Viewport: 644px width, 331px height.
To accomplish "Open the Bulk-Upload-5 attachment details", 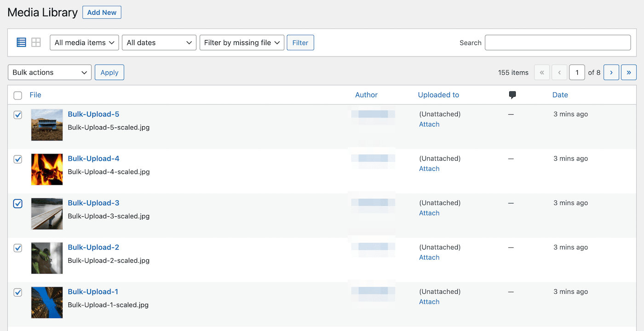I will point(93,114).
